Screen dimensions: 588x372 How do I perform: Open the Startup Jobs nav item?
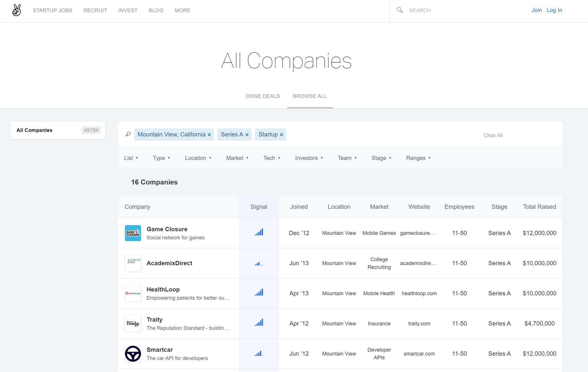52,10
